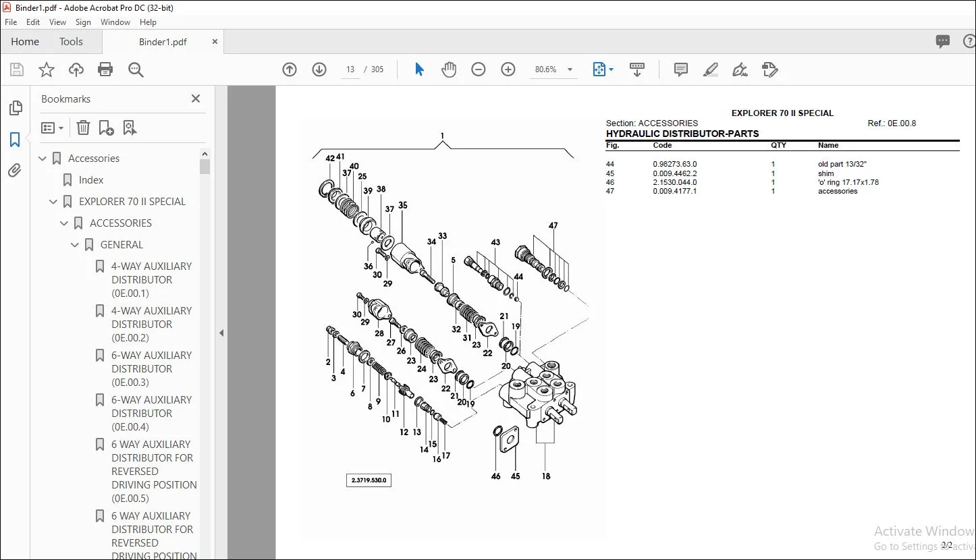Open Page Thumbnails panel icon
The height and width of the screenshot is (560, 976).
coord(15,108)
